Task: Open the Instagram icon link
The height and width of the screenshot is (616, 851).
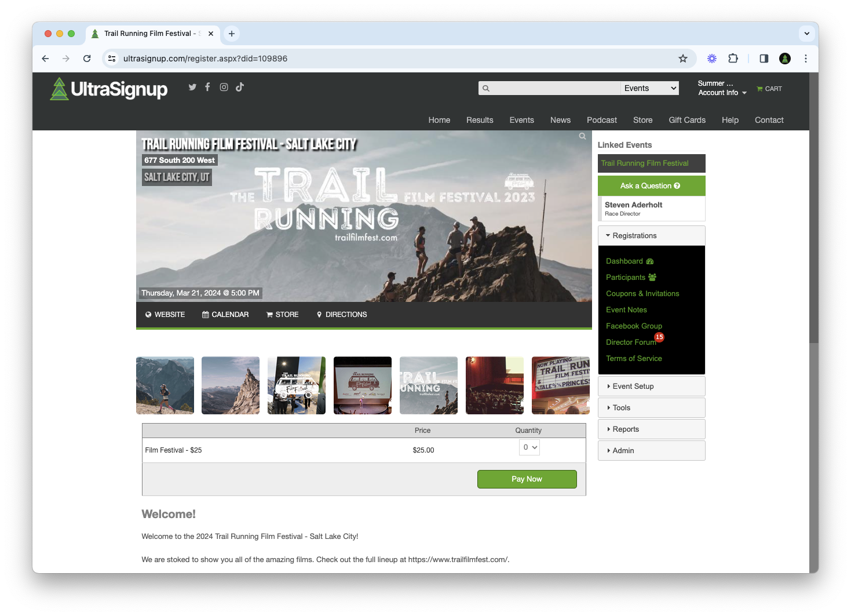Action: [x=224, y=87]
